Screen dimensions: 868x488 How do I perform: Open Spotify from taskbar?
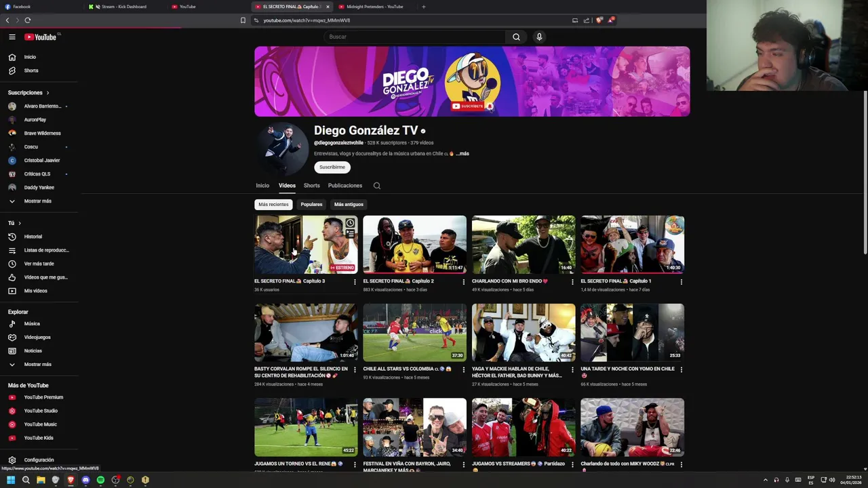pos(100,480)
